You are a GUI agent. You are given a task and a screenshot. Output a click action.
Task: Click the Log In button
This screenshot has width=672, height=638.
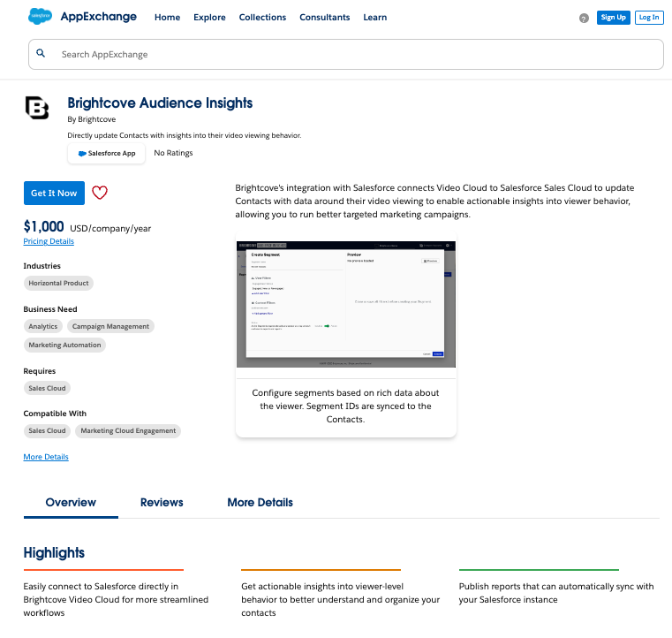click(648, 18)
